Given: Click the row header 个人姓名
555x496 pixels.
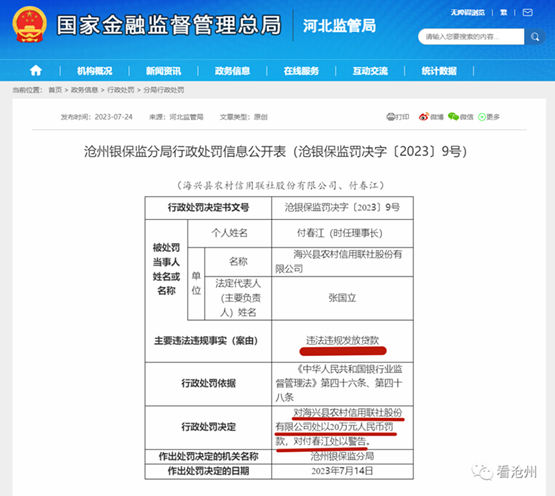Looking at the screenshot, I should click(229, 233).
